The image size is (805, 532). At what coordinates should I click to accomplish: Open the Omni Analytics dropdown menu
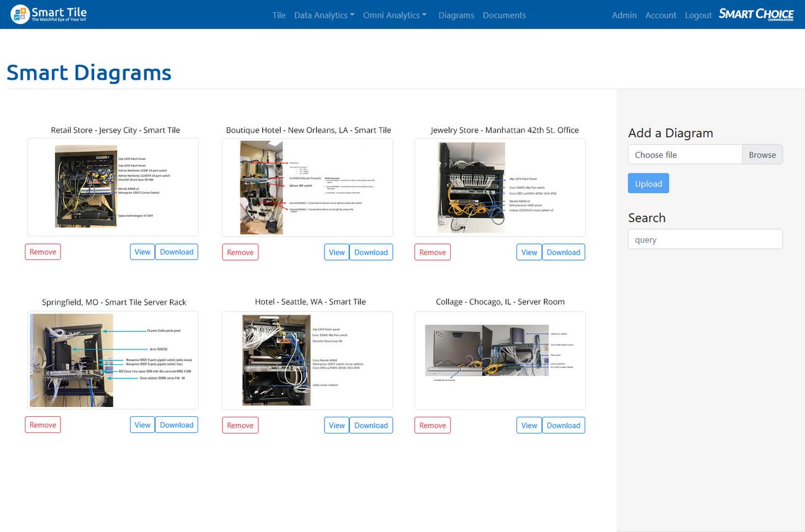(394, 15)
